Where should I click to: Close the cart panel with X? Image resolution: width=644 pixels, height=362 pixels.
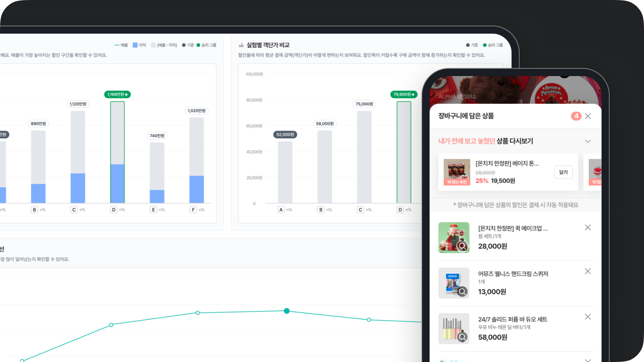click(x=588, y=116)
